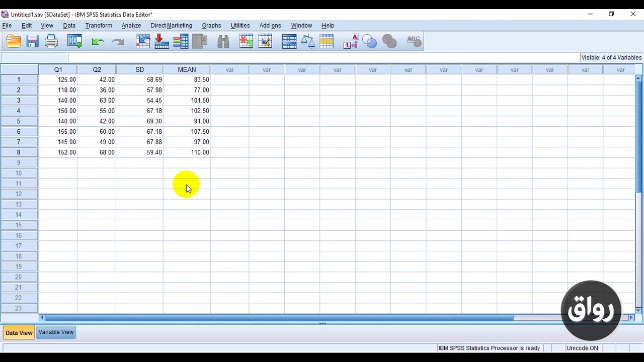Click the green Undo arrow
This screenshot has height=362, width=644.
(x=98, y=42)
